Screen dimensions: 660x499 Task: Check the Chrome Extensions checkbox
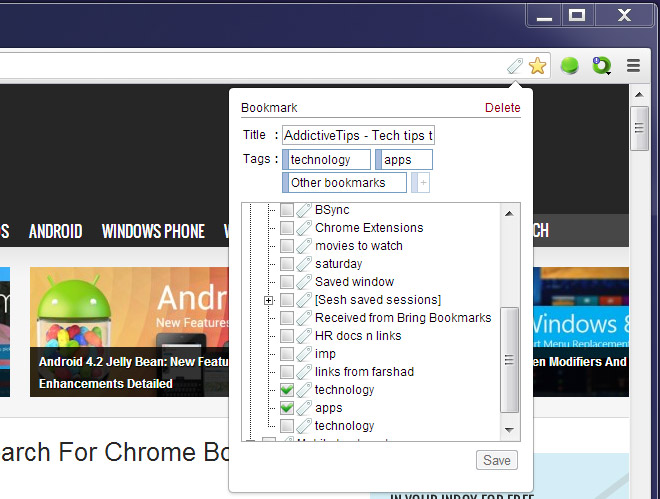click(287, 228)
